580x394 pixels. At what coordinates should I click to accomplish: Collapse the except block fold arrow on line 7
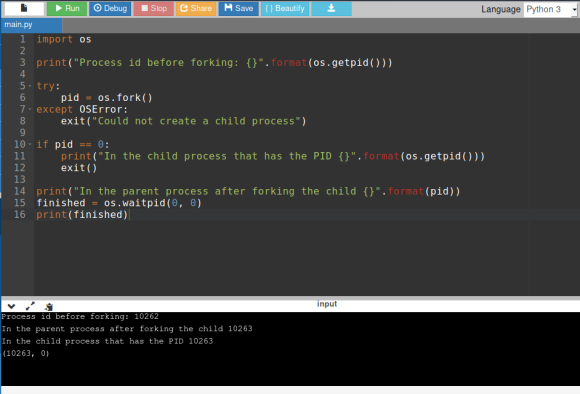30,110
